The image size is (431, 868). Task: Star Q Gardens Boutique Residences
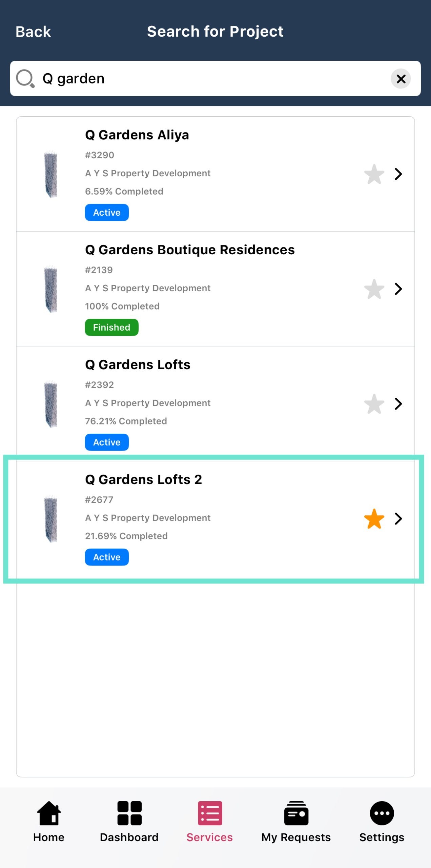[374, 289]
